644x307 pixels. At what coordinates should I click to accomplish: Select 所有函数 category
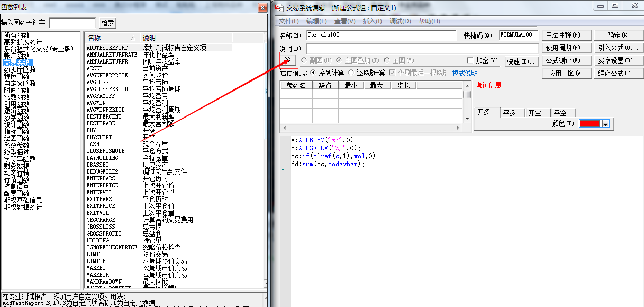point(17,35)
